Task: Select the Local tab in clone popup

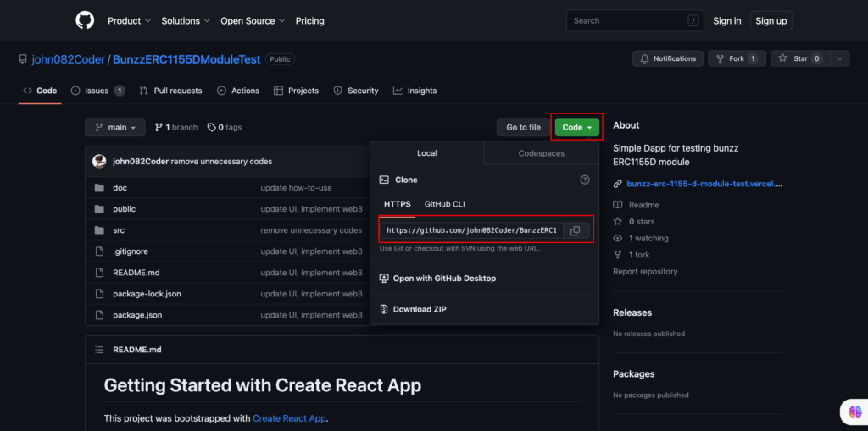Action: (427, 153)
